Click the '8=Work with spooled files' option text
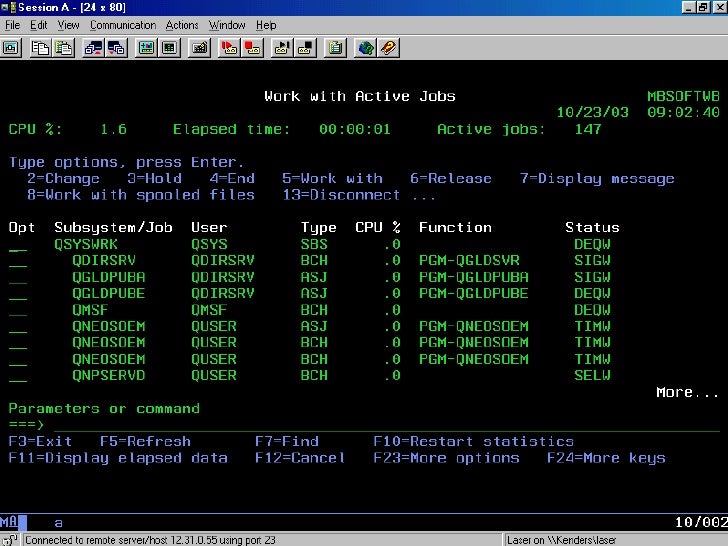 point(141,195)
